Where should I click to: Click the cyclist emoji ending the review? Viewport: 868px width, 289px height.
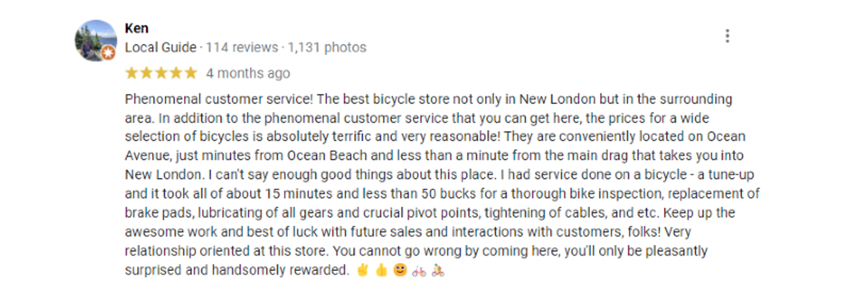pos(438,270)
